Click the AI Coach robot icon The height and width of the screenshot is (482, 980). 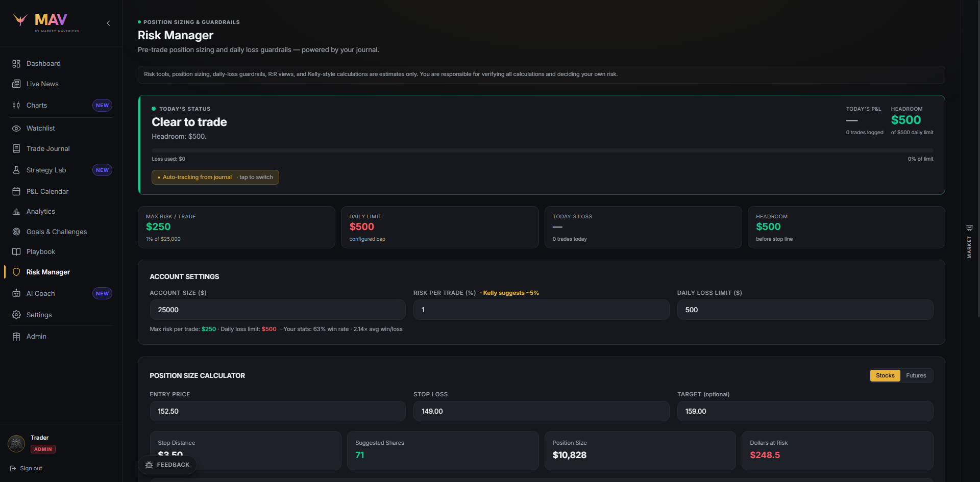tap(16, 294)
